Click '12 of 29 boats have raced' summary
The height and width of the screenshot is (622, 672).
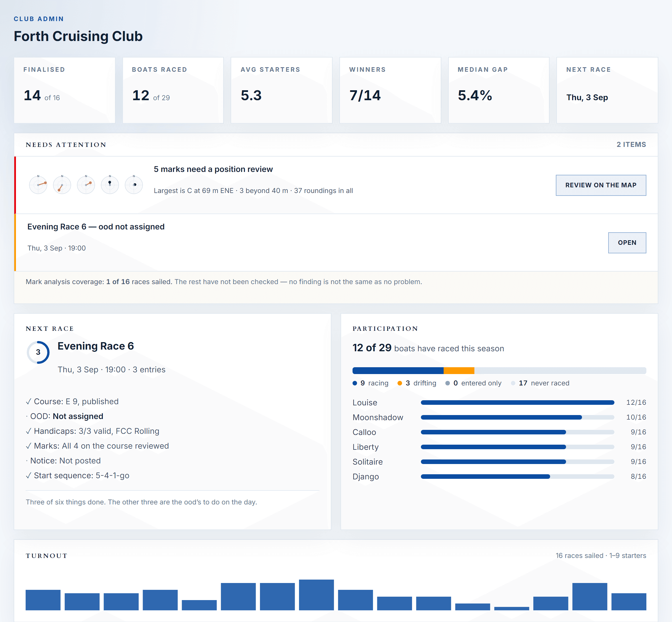tap(428, 348)
